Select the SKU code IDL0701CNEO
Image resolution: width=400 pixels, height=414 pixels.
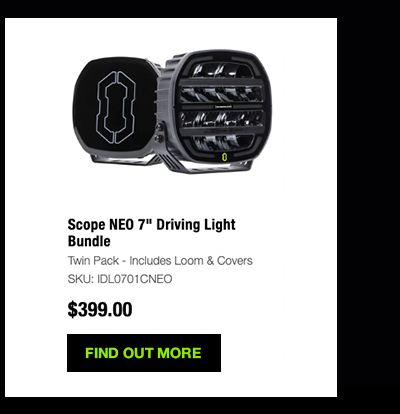pos(135,279)
